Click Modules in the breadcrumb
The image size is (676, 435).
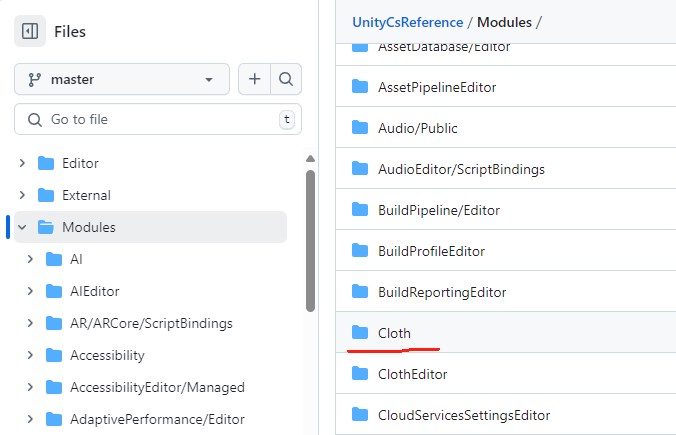click(504, 22)
